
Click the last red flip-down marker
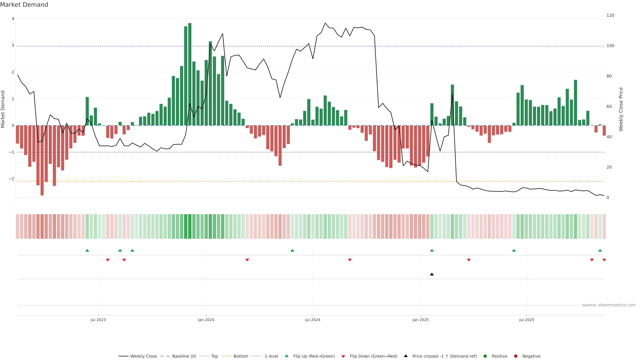(x=604, y=260)
